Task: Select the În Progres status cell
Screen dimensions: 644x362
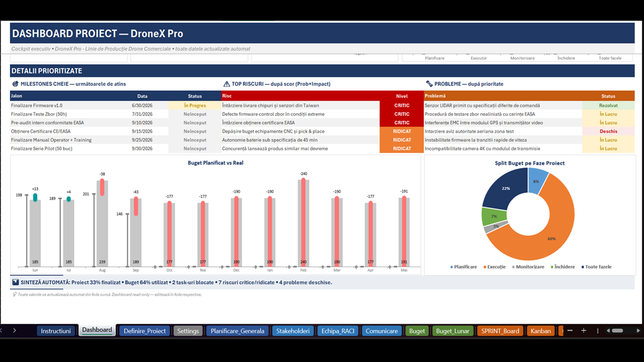Action: [195, 106]
